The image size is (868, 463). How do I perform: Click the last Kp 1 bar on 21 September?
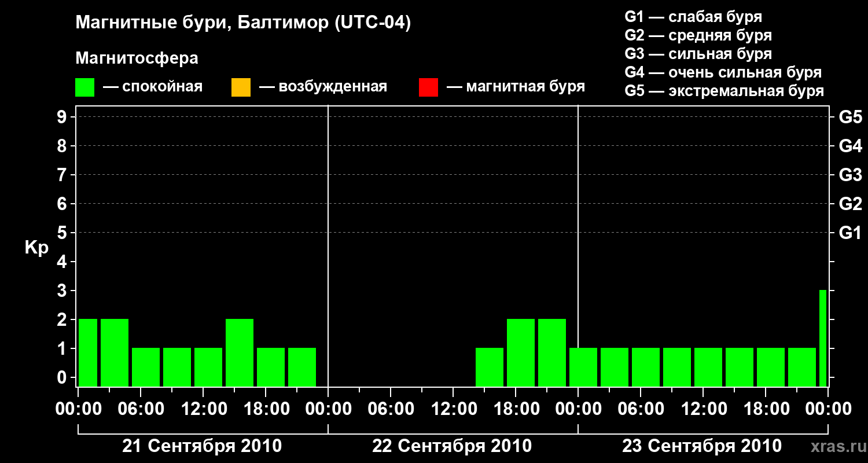click(302, 367)
